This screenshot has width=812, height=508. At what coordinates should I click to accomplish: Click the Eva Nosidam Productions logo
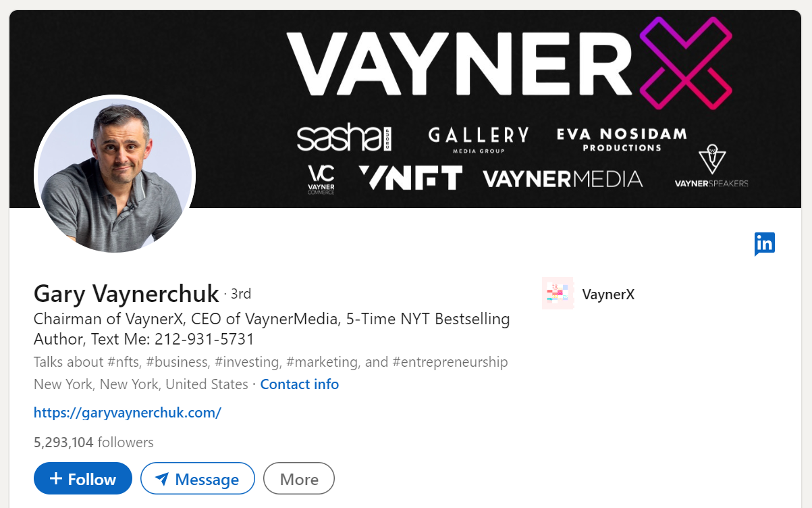622,139
